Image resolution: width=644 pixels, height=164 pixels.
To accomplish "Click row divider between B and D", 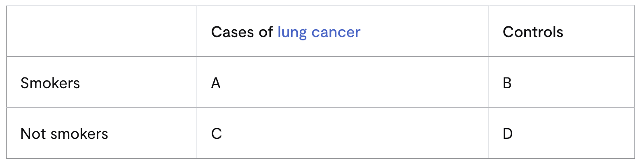I will pos(562,108).
